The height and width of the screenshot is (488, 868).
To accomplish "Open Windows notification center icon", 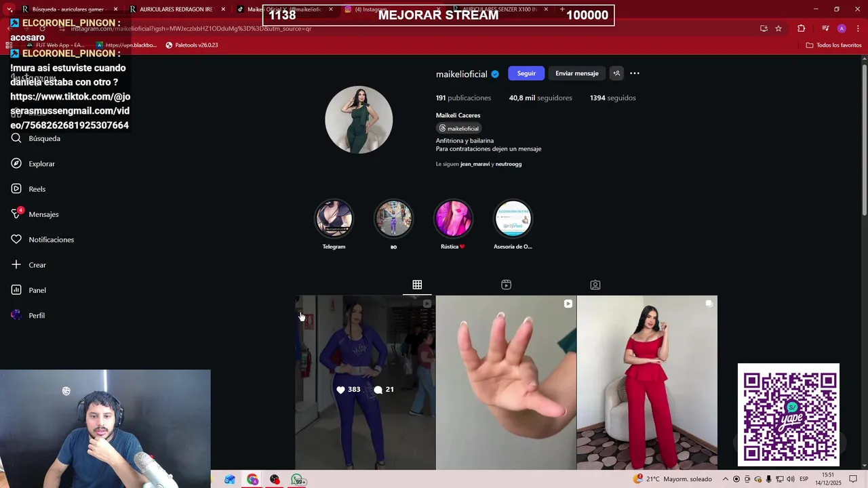I will [853, 479].
